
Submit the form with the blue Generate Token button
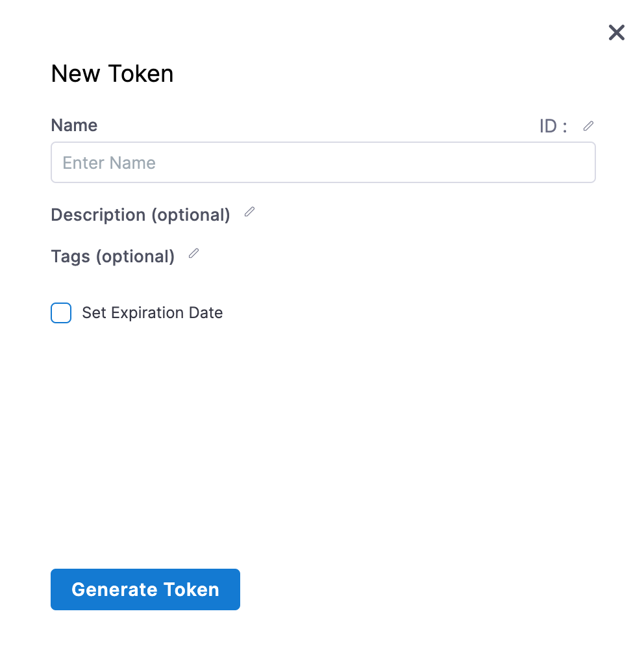145,589
